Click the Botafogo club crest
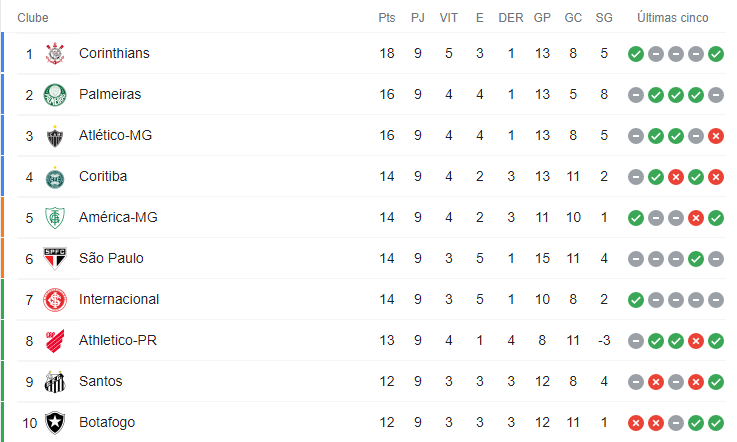This screenshot has height=442, width=737. click(55, 423)
